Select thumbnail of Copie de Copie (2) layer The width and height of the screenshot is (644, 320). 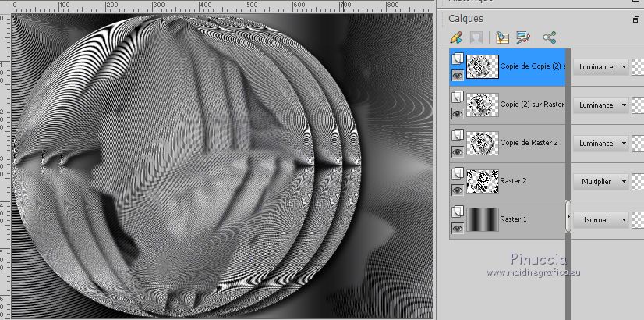pos(483,66)
